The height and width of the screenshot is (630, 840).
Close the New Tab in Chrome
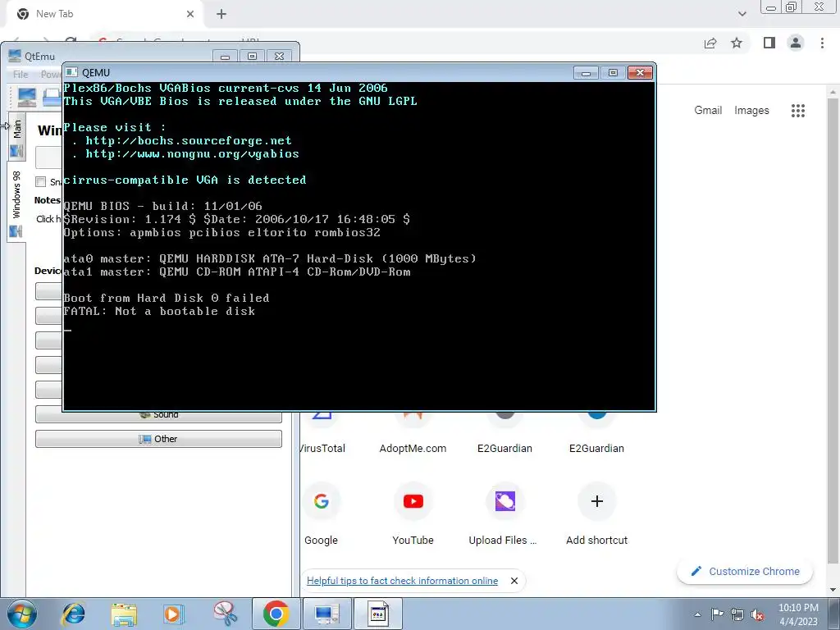(x=190, y=14)
